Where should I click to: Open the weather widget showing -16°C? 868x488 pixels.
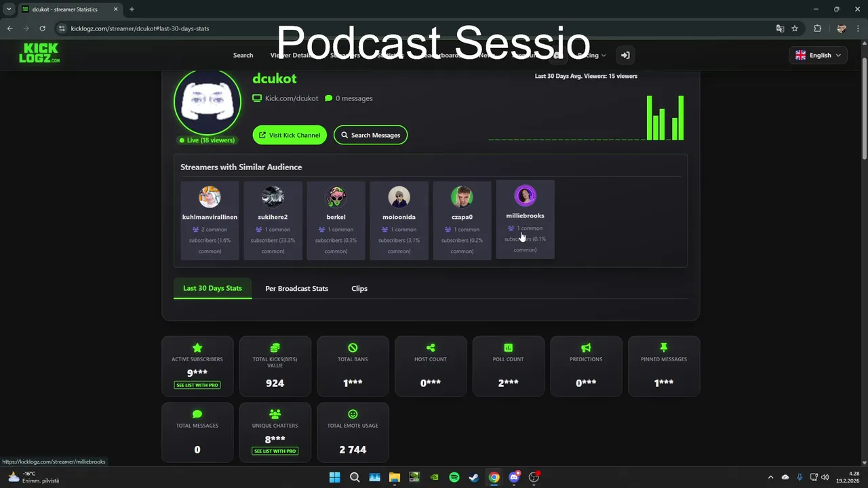click(34, 477)
